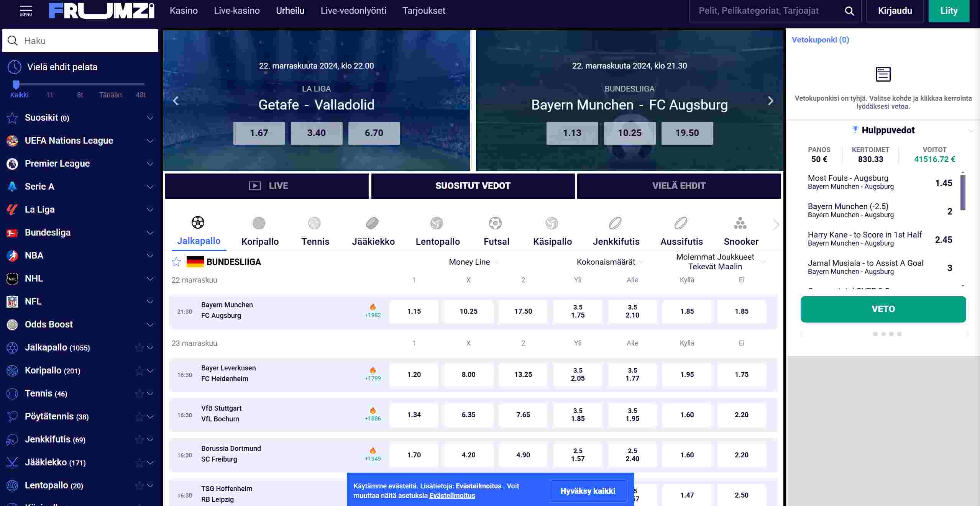The height and width of the screenshot is (506, 980).
Task: Select the Lentopallo volleyball icon tab
Action: pyautogui.click(x=437, y=223)
